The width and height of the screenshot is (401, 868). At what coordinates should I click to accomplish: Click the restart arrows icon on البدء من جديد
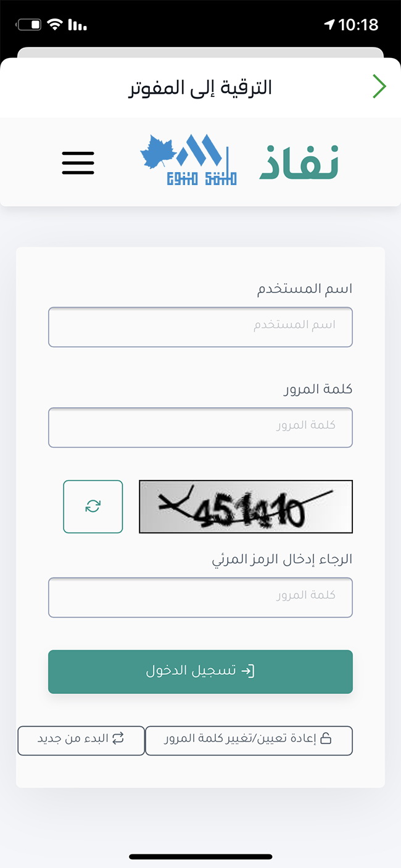click(x=118, y=738)
